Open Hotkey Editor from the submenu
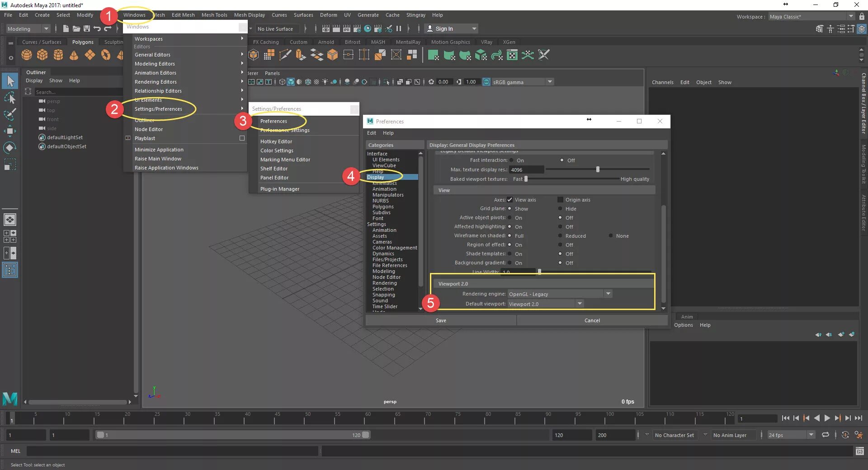Screen dimensions: 868x470 [x=276, y=141]
